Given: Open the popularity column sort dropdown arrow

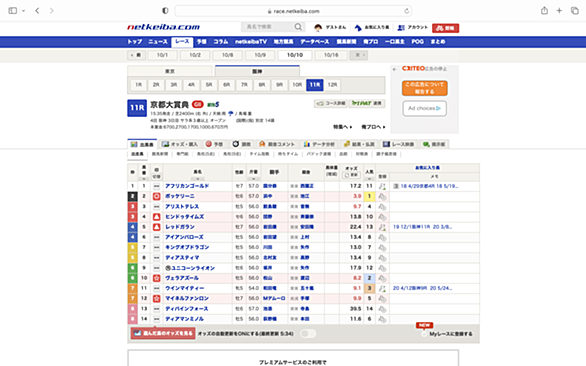Looking at the screenshot, I should [369, 179].
